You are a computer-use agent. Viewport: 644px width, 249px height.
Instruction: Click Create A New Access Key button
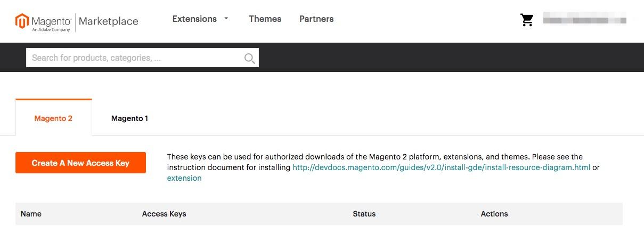80,163
